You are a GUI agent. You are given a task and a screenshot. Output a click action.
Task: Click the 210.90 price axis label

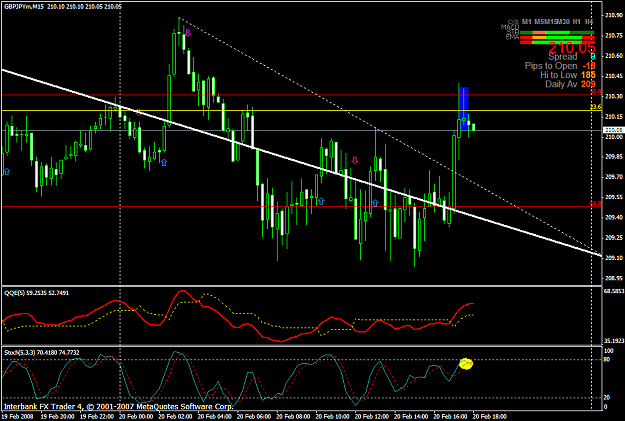tap(613, 15)
